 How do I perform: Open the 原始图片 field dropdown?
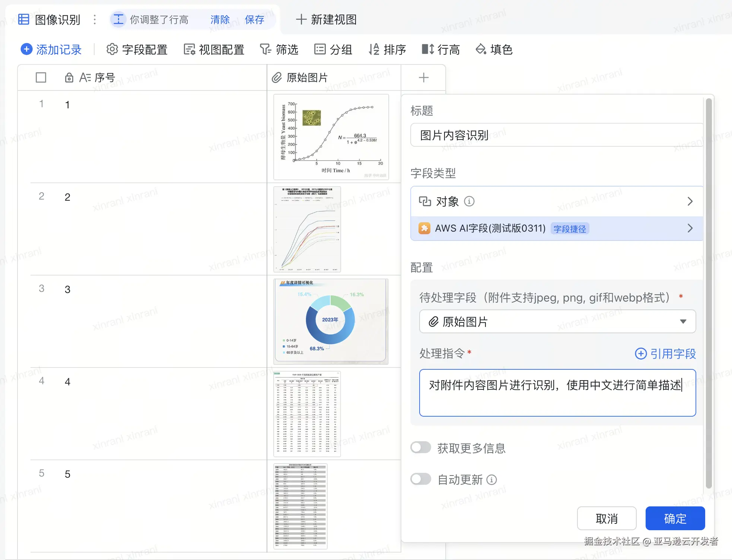coord(557,321)
